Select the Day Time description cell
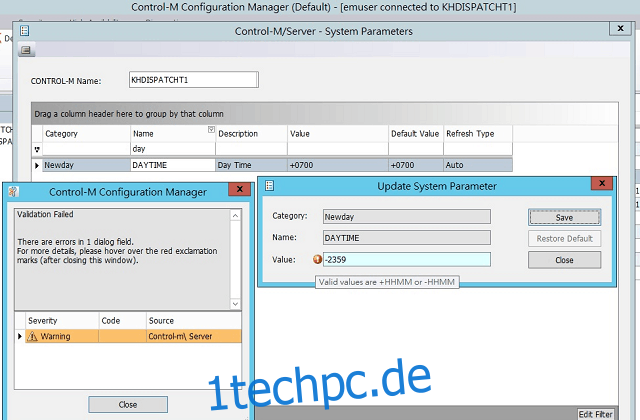The height and width of the screenshot is (420, 640). coord(251,165)
